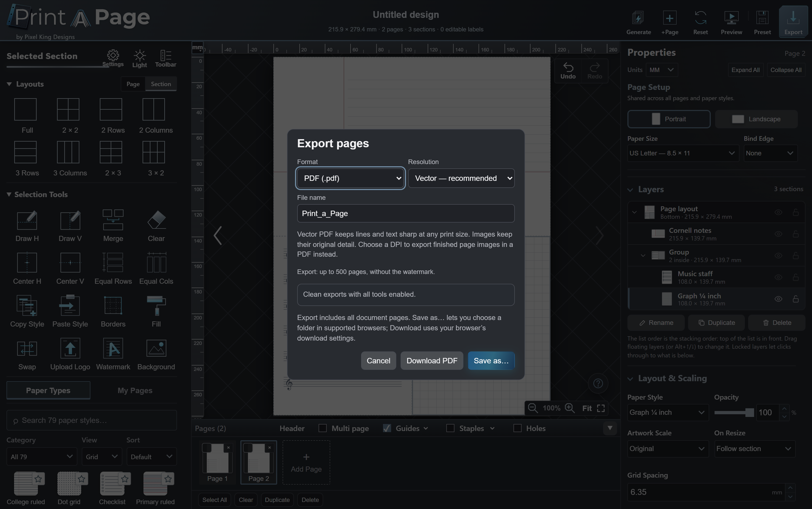Switch Layouts to the Page tab
This screenshot has width=812, height=509.
(133, 84)
